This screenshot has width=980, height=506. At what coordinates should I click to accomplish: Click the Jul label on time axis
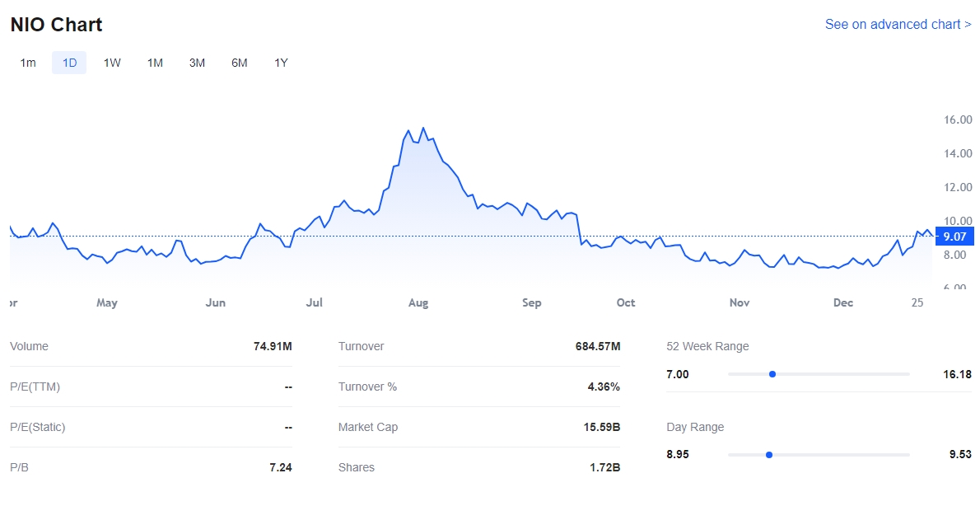point(314,302)
